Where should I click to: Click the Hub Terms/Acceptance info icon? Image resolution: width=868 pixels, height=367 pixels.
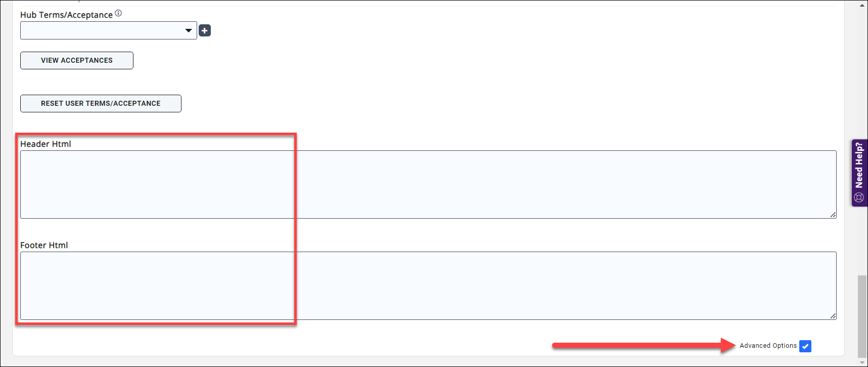[x=118, y=13]
